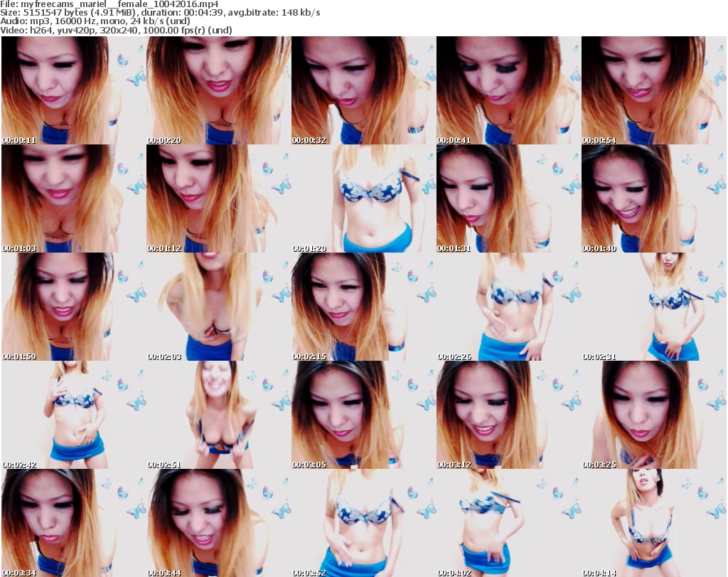Click the frame stamped 00:01:12

[x=219, y=198]
